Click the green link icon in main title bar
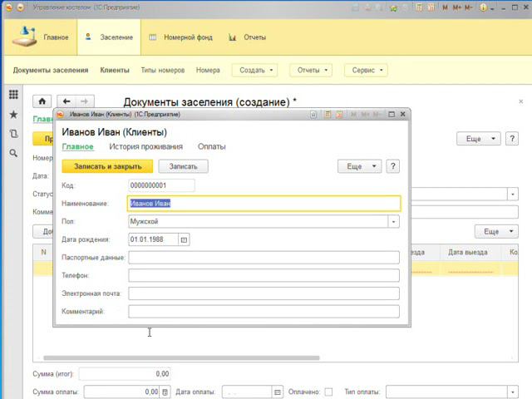Image resolution: width=532 pixels, height=399 pixels. click(x=393, y=8)
